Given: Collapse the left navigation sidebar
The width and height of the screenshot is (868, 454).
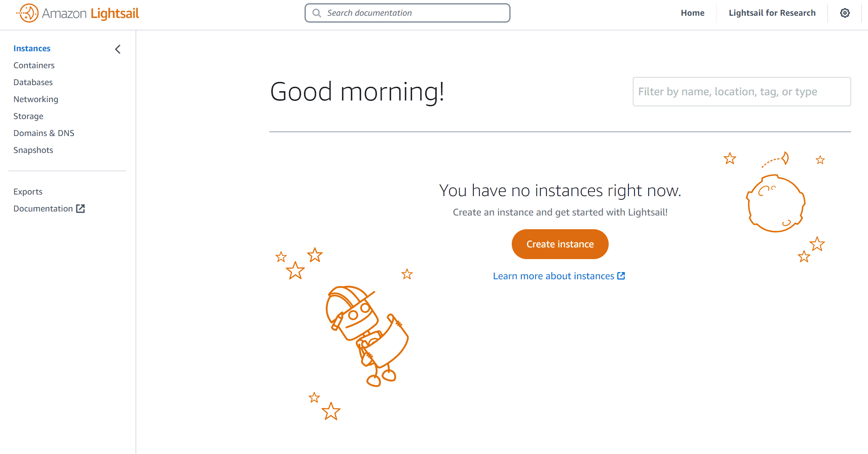Looking at the screenshot, I should point(118,49).
